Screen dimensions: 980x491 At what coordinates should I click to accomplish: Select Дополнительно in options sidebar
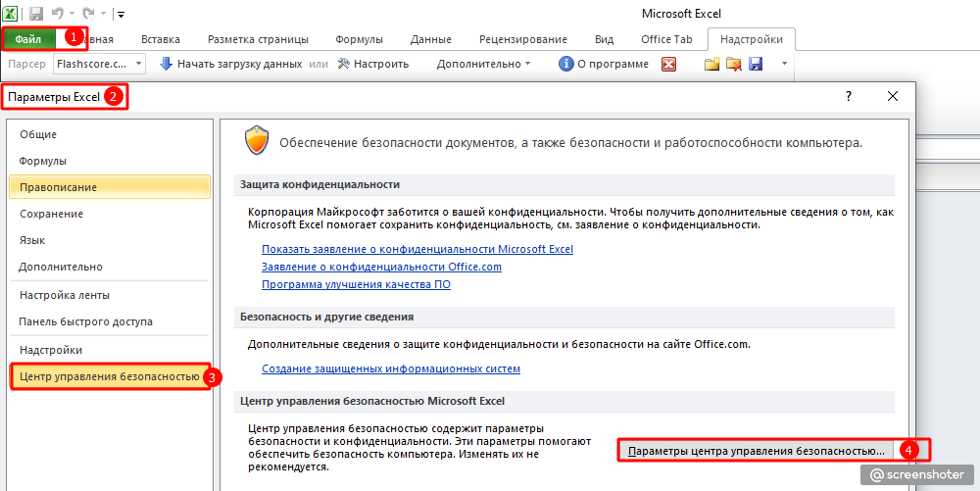(110, 267)
